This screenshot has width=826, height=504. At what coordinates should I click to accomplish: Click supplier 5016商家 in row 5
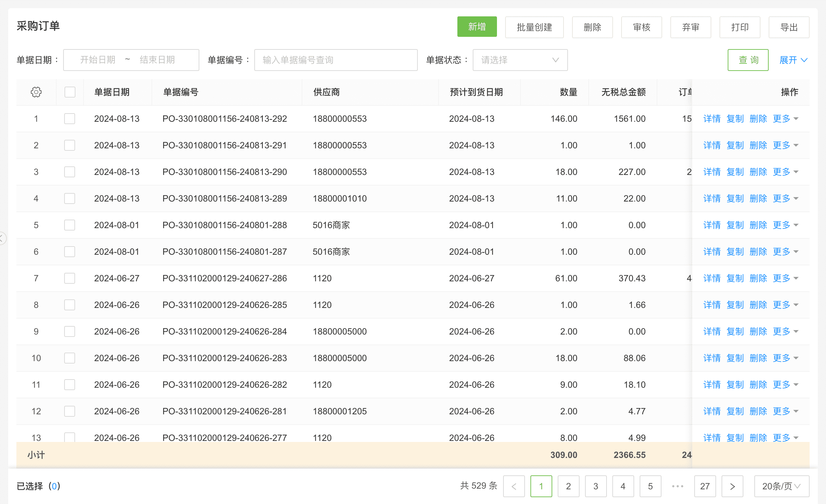pos(331,225)
